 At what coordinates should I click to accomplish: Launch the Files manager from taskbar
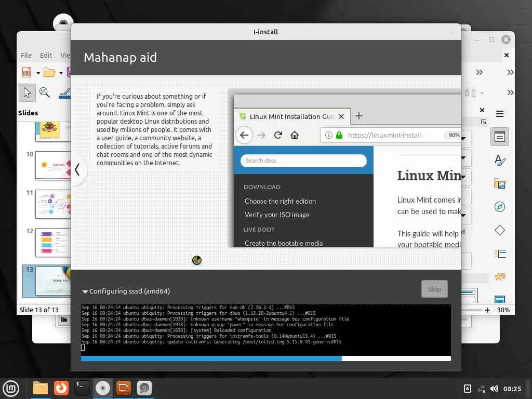tap(41, 388)
